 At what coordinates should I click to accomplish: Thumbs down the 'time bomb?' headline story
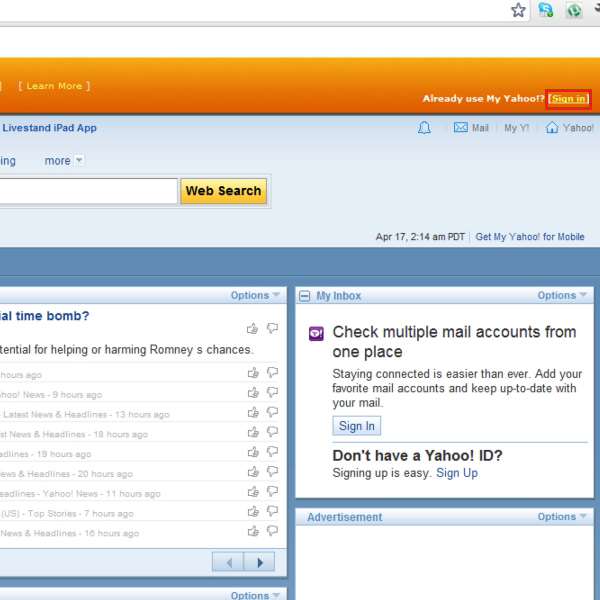272,328
